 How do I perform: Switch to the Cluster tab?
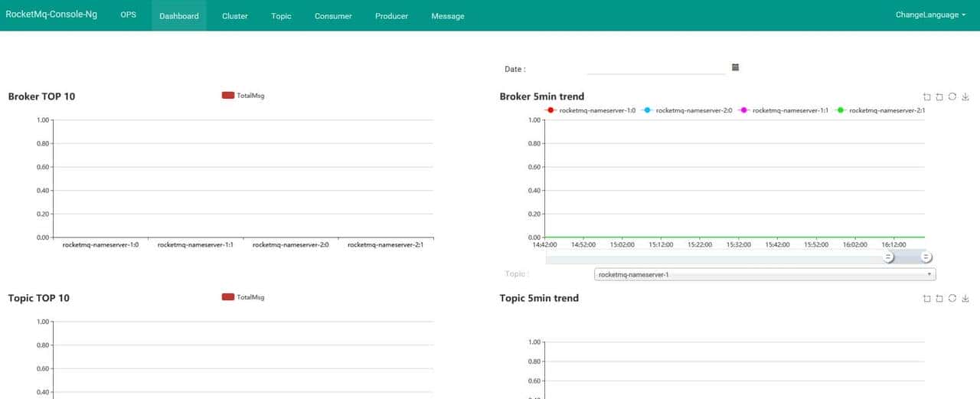[234, 16]
